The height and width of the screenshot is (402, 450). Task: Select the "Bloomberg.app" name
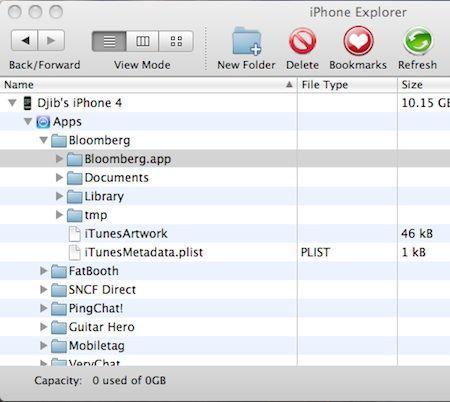tap(128, 159)
